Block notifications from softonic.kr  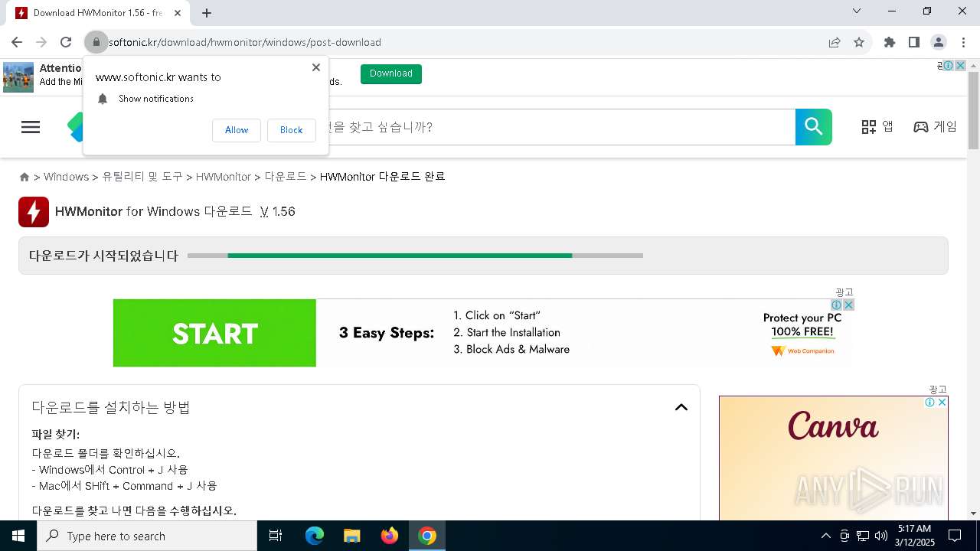tap(291, 130)
